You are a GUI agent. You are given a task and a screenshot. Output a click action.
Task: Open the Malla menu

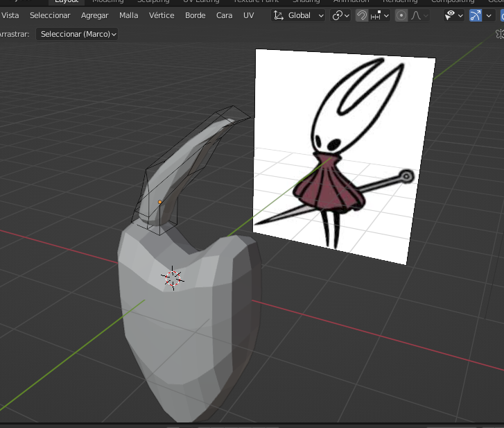(x=128, y=15)
